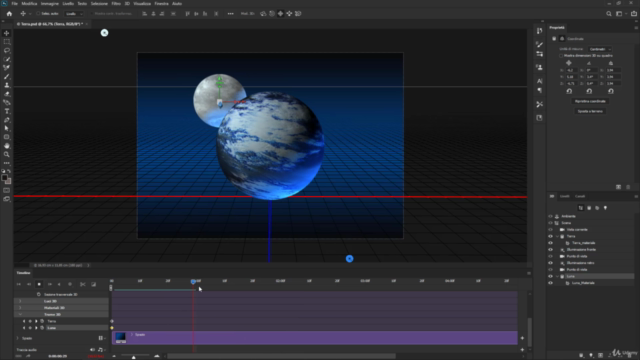Hide the Terra_materiale entry
This screenshot has width=640, height=360.
tap(550, 243)
